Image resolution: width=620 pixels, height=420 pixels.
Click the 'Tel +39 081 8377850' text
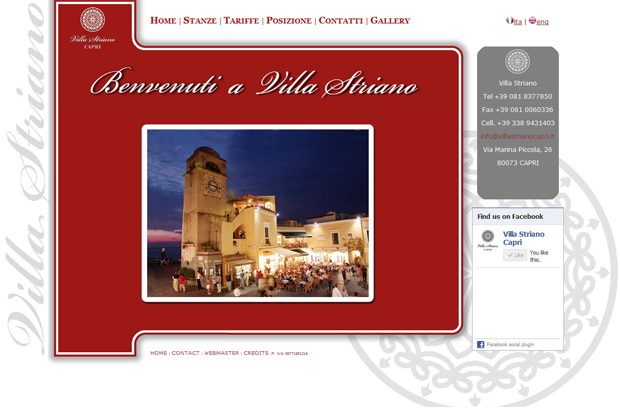[517, 96]
